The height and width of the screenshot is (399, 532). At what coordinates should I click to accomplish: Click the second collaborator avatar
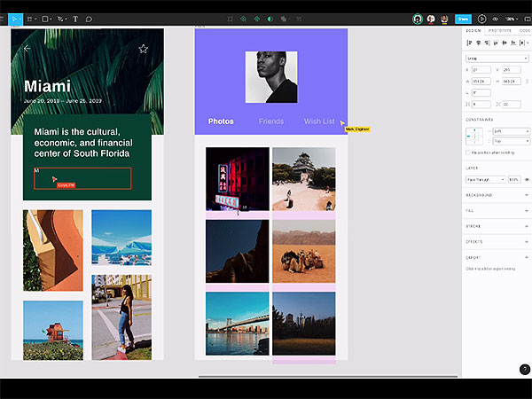pyautogui.click(x=431, y=19)
